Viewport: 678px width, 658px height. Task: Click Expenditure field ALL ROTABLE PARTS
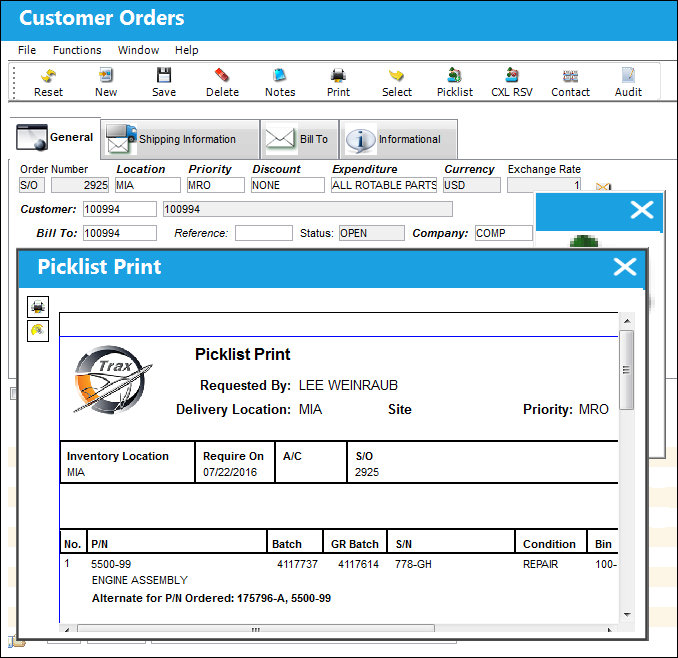[x=384, y=185]
